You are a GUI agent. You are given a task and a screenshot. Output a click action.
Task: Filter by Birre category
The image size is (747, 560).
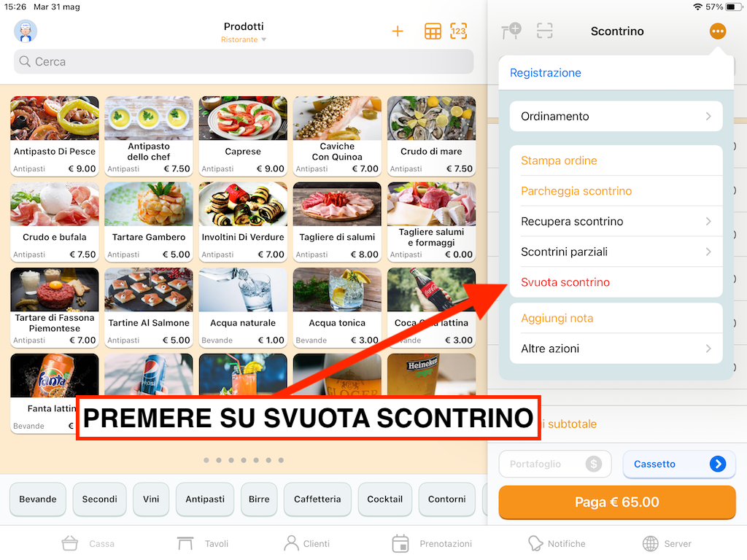(259, 499)
